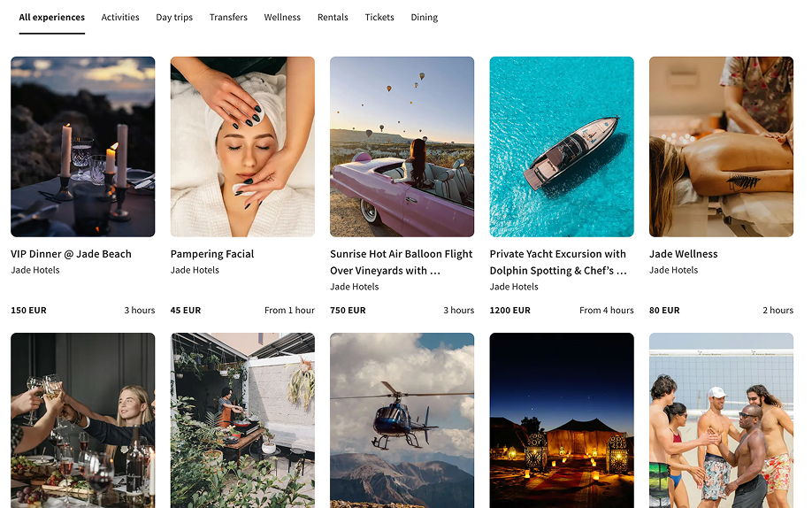The height and width of the screenshot is (508, 812).
Task: Open the VIP Dinner candlelit table photo
Action: tap(82, 146)
